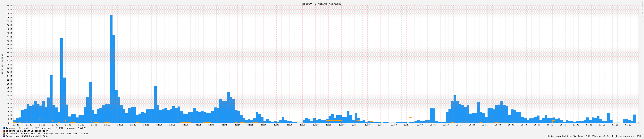Click the Outbound Average 394.46k value
This screenshot has width=644, height=139.
tap(58, 134)
